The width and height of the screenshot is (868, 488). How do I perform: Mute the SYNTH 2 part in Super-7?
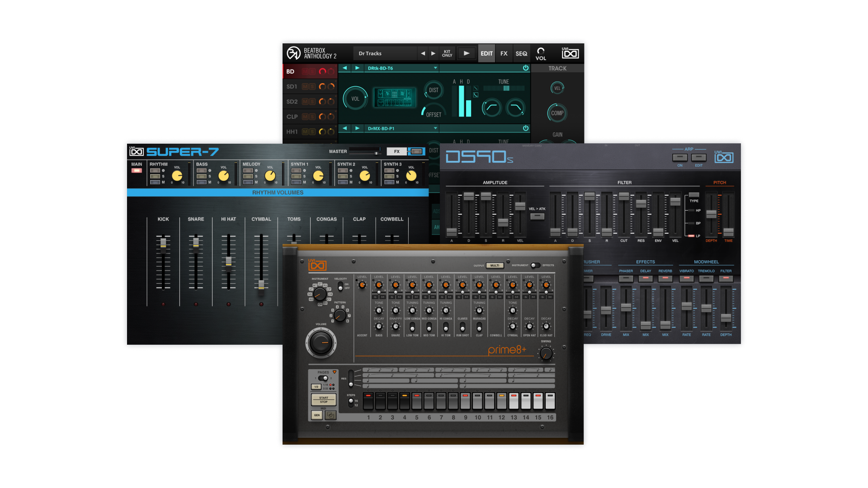pos(343,182)
